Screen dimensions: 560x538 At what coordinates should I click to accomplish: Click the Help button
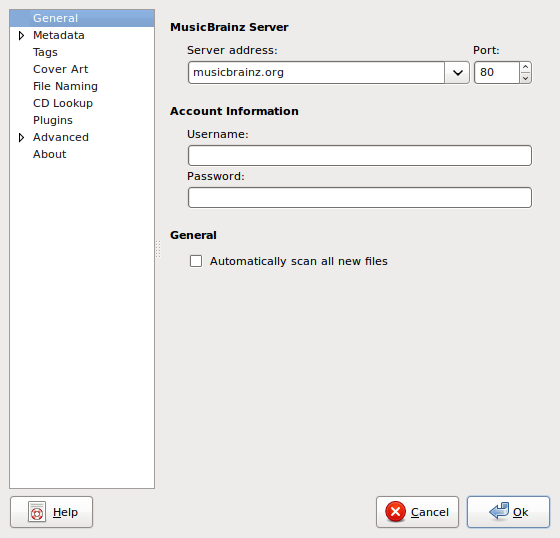[51, 512]
